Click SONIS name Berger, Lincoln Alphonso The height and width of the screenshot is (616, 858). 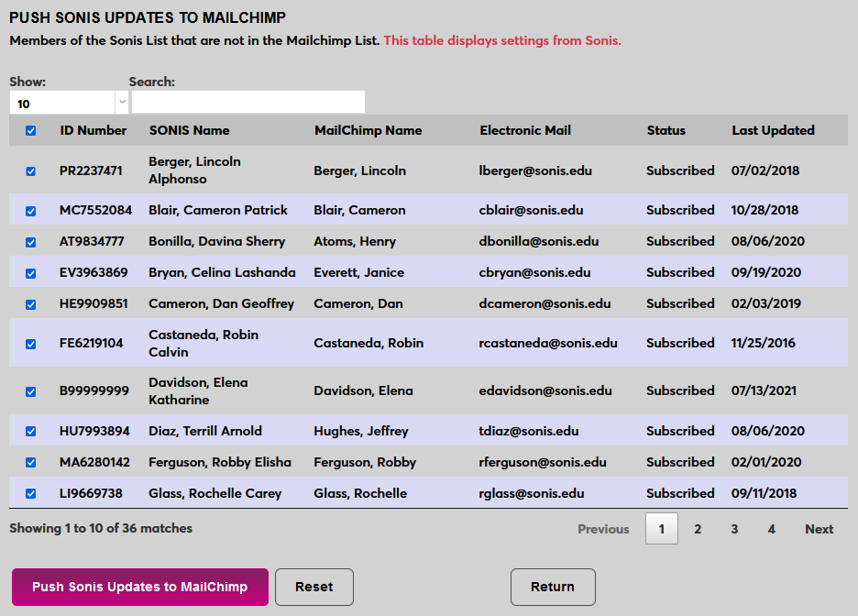pos(194,170)
